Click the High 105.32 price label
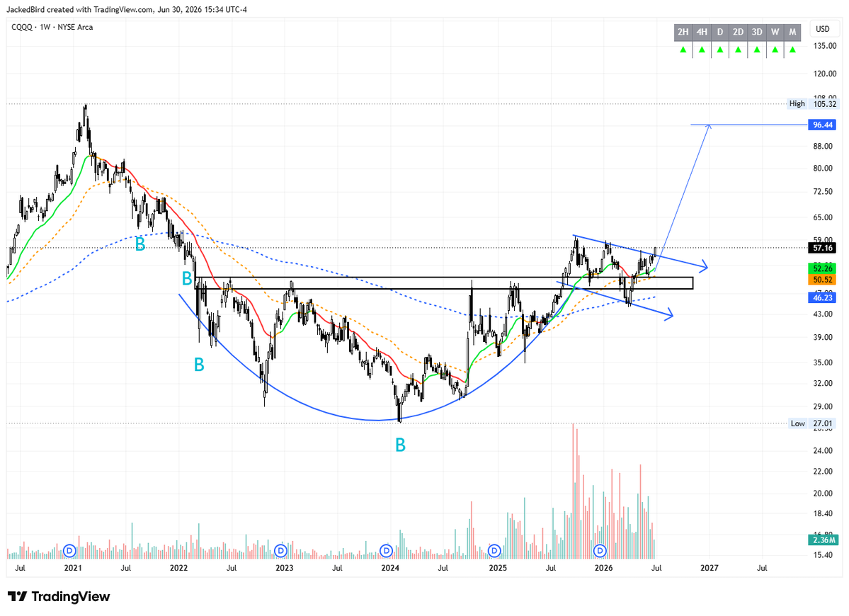The image size is (849, 616). coord(812,103)
